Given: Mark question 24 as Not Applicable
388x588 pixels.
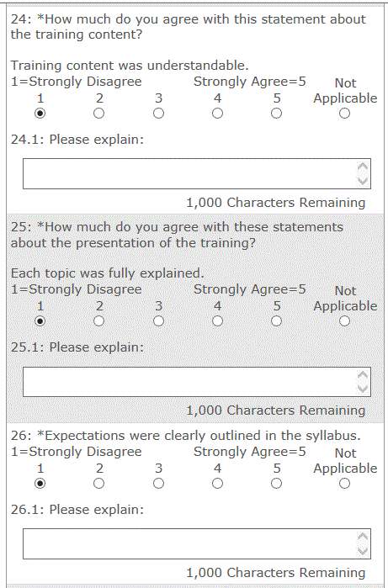Looking at the screenshot, I should [344, 114].
